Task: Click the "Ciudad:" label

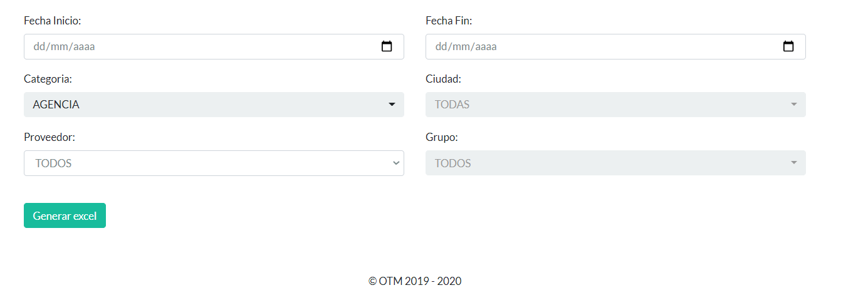Action: [x=443, y=79]
